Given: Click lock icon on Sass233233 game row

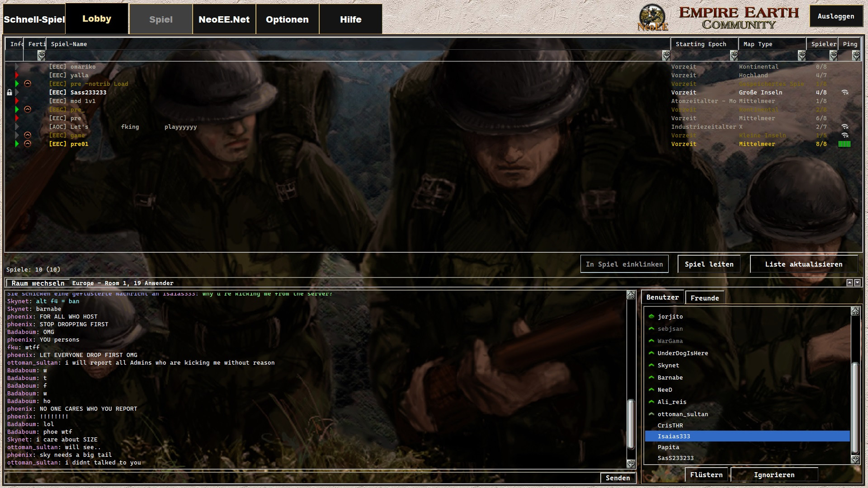Looking at the screenshot, I should point(9,92).
